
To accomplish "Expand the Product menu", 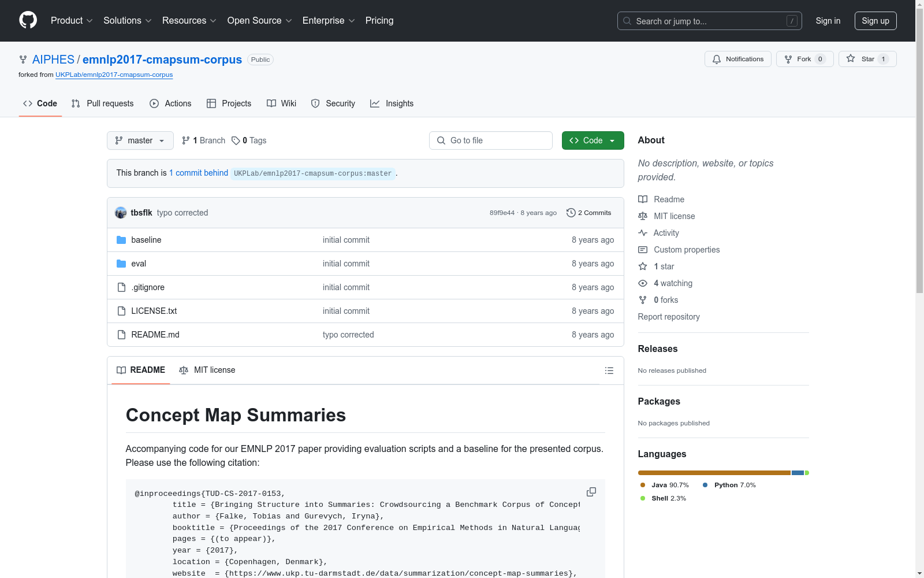I will [72, 20].
